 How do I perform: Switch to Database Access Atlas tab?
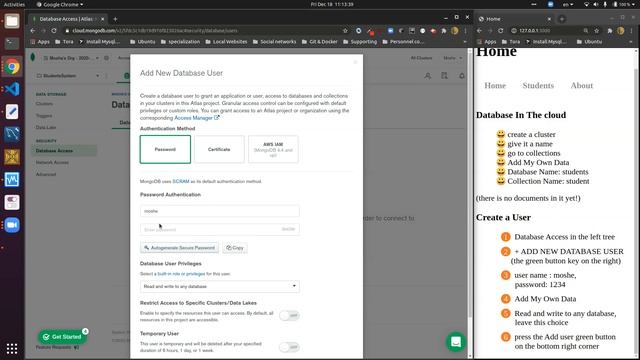[67, 19]
